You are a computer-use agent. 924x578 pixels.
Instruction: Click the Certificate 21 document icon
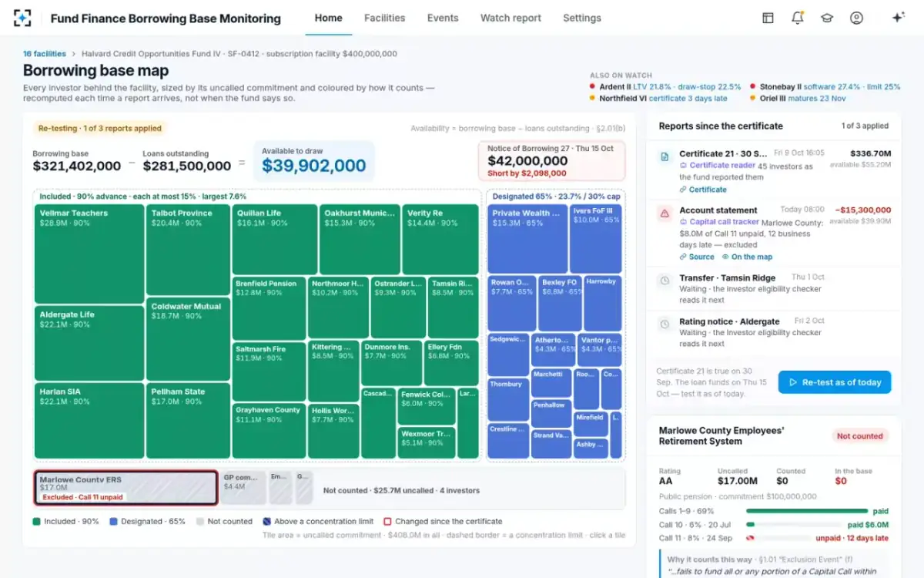click(x=665, y=156)
